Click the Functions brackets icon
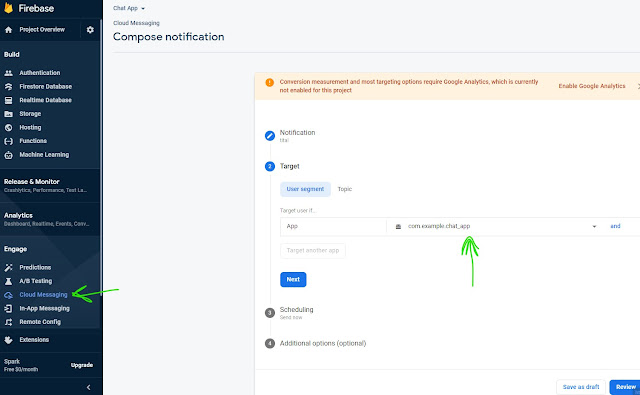 [x=8, y=141]
